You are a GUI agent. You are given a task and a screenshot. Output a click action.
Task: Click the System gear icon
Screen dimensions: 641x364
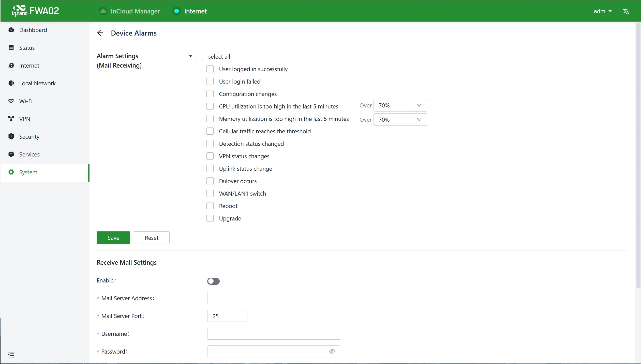(11, 172)
